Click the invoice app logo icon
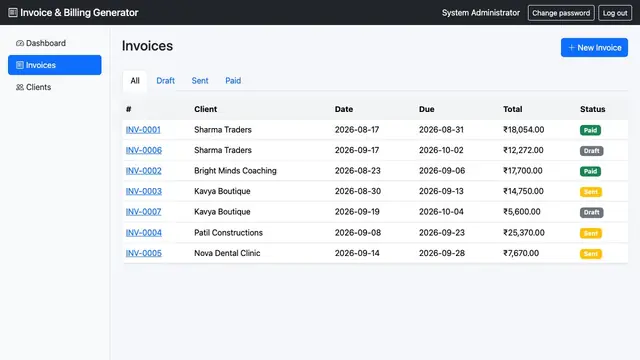 [13, 13]
